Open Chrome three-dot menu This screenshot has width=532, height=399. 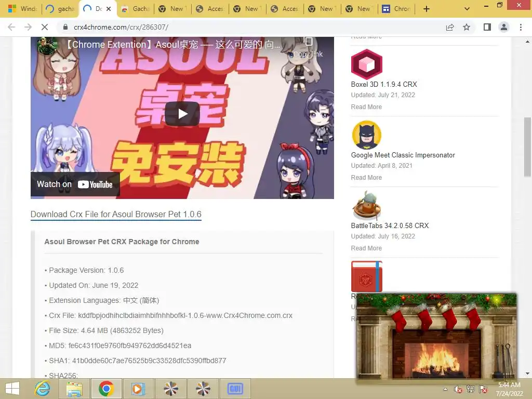click(x=521, y=27)
